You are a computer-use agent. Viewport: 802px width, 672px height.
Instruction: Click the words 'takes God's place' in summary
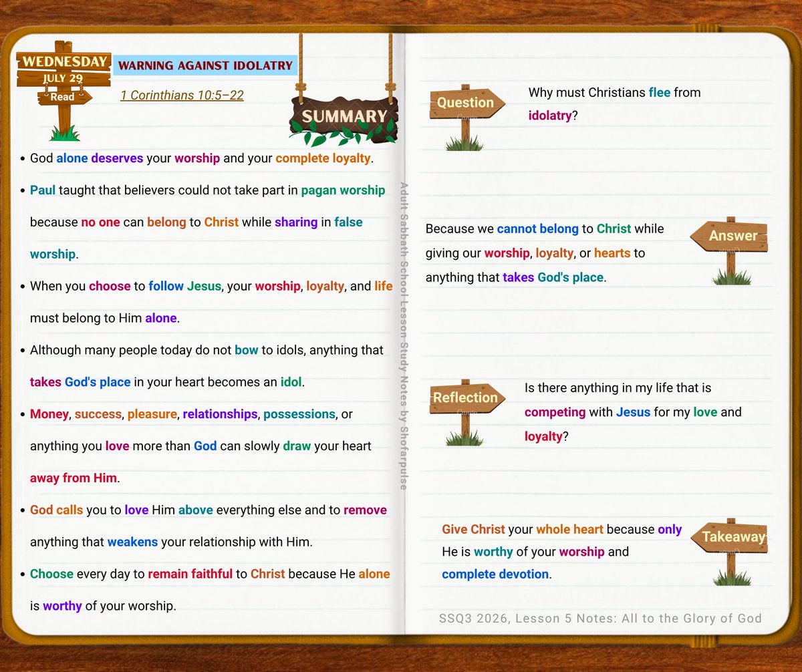[80, 383]
